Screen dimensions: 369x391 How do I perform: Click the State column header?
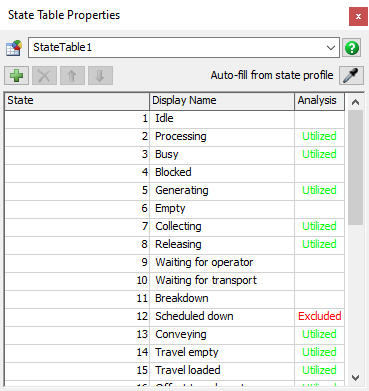coord(77,101)
